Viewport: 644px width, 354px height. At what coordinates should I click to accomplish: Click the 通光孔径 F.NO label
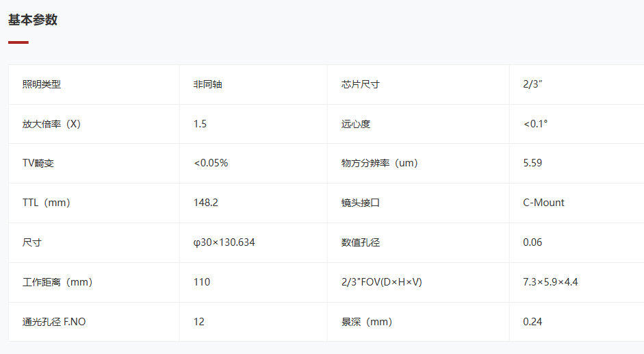(x=54, y=322)
